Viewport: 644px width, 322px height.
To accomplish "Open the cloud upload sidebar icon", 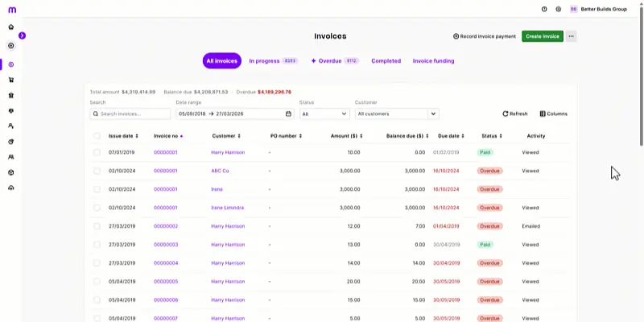I will point(11,188).
